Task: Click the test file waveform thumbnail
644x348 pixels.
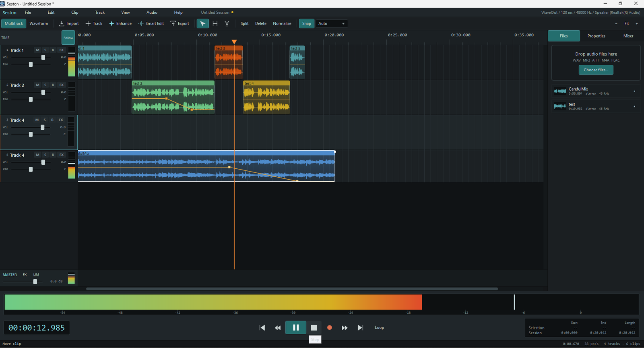Action: [x=560, y=106]
